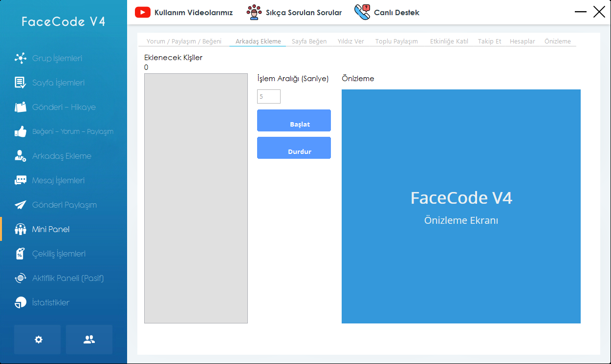
Task: Open Sıkça Sorulan Sorular help link
Action: (294, 12)
